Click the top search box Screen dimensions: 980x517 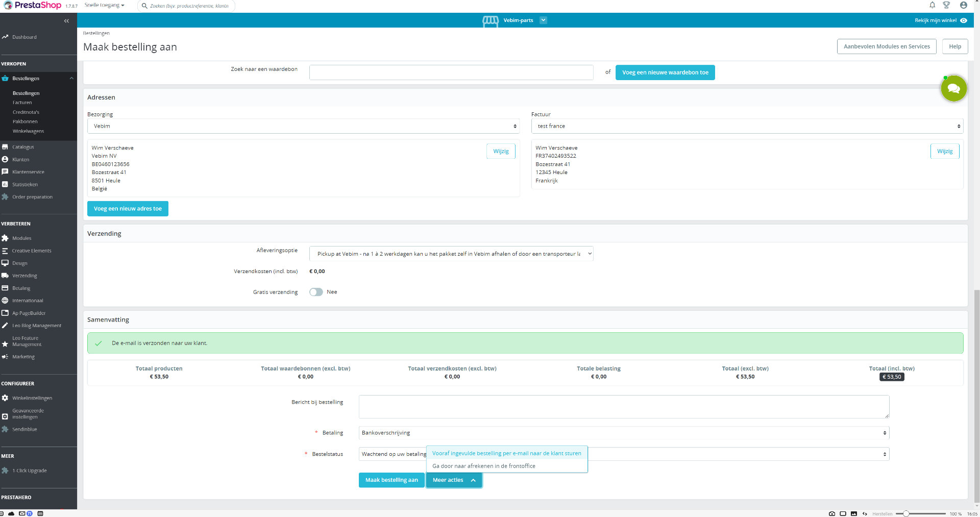pos(186,6)
